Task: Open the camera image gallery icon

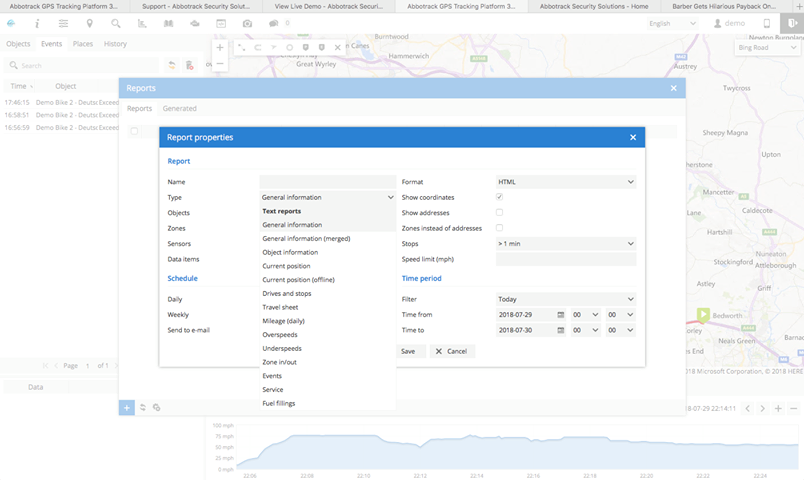Action: 247,23
